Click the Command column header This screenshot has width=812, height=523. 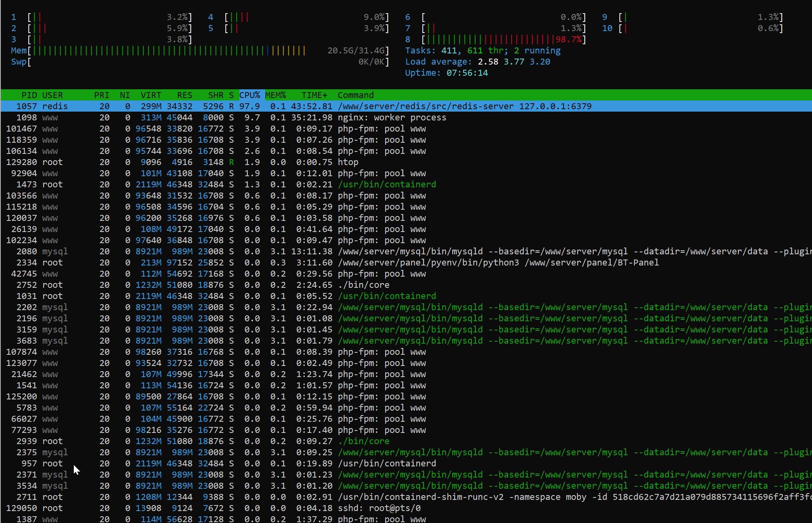pos(355,95)
